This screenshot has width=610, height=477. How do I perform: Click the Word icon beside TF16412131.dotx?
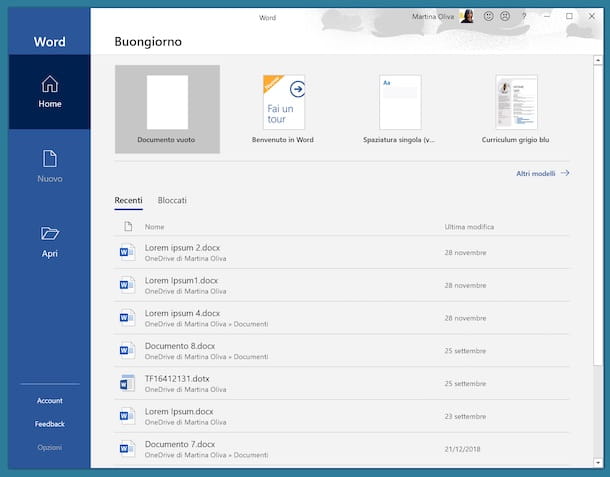click(x=127, y=382)
